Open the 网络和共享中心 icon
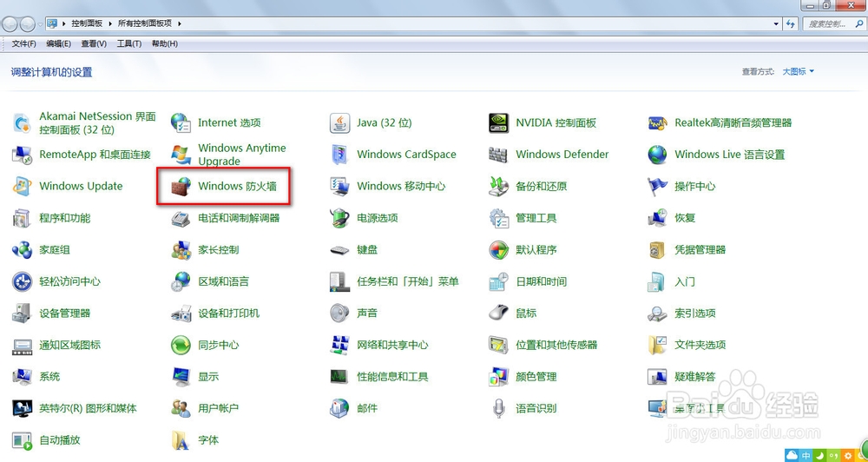This screenshot has height=462, width=868. point(340,345)
